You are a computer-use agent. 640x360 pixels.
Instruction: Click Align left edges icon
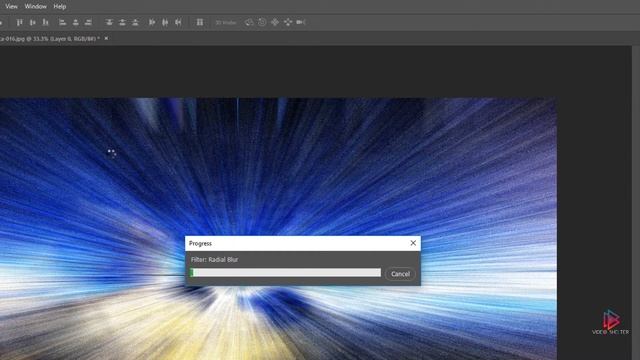(x=62, y=22)
